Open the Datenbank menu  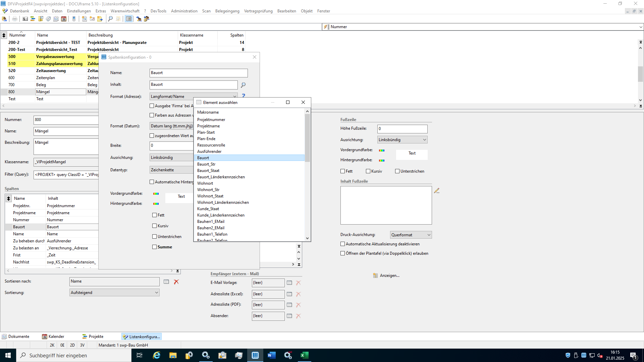[19, 11]
